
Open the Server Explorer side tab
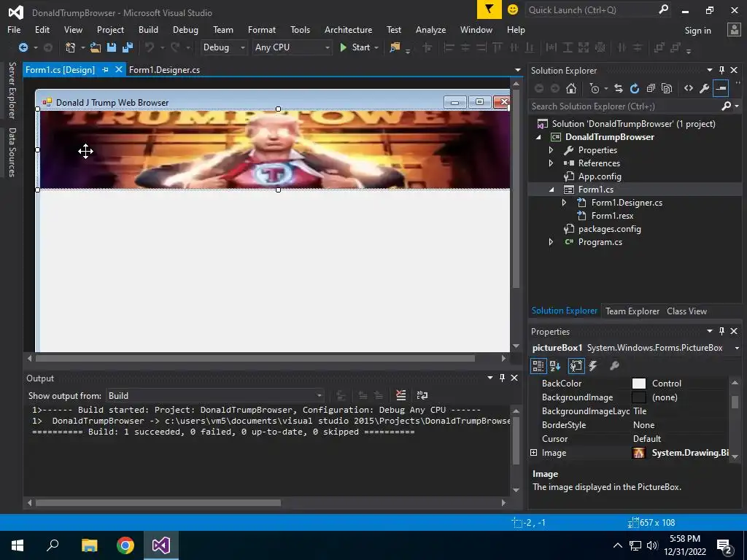[12, 90]
